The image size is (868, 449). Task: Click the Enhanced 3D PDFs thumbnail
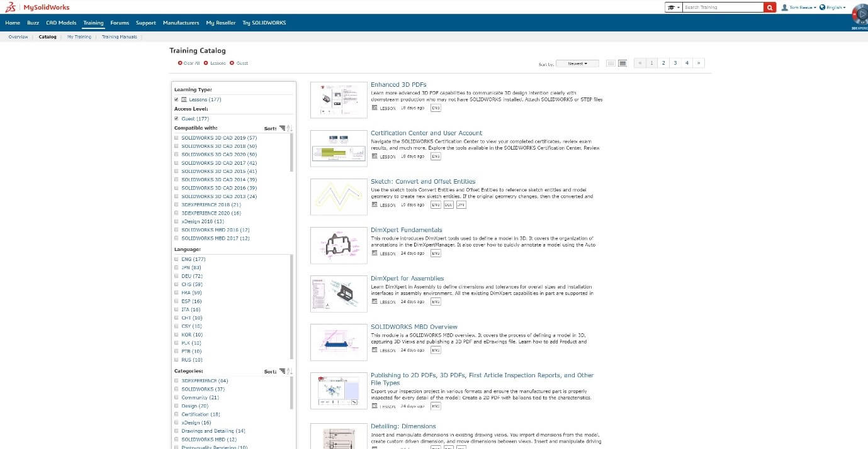pos(339,100)
